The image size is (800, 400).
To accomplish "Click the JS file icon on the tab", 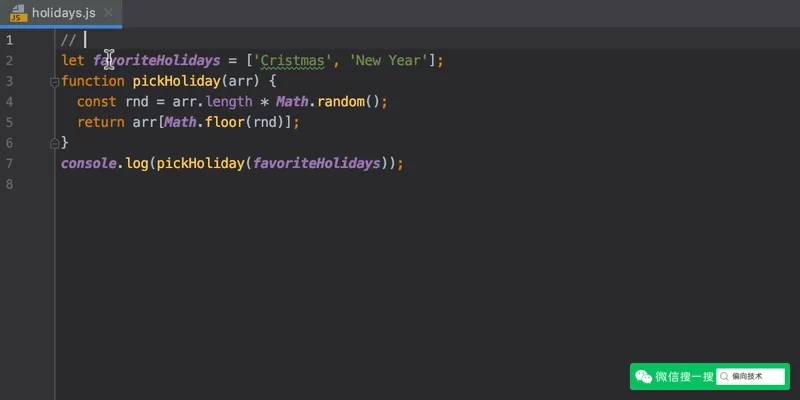I will (18, 13).
